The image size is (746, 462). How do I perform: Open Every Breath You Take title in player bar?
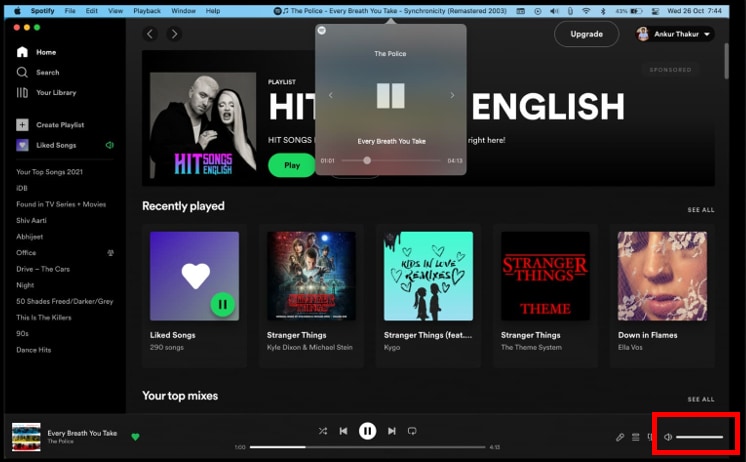[82, 433]
